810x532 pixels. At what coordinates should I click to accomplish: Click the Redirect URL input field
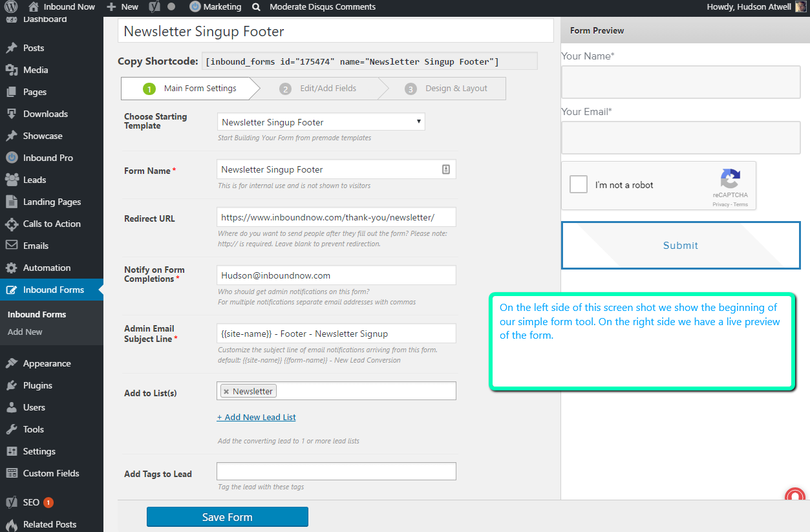(336, 217)
